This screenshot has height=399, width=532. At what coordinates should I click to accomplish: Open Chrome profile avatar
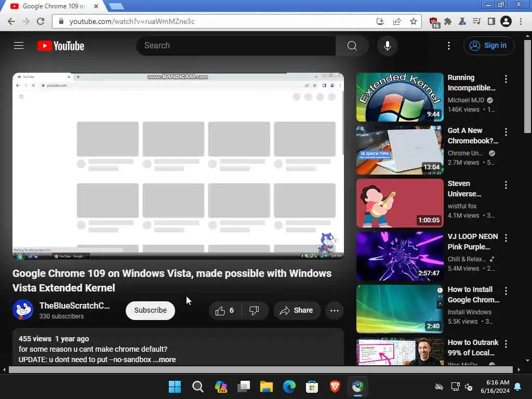[x=506, y=21]
